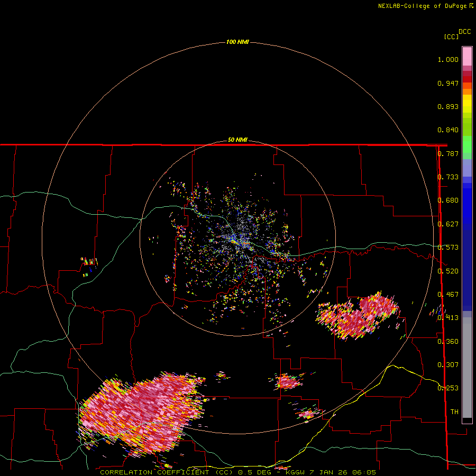Select the 0.467 scale value

click(x=448, y=295)
